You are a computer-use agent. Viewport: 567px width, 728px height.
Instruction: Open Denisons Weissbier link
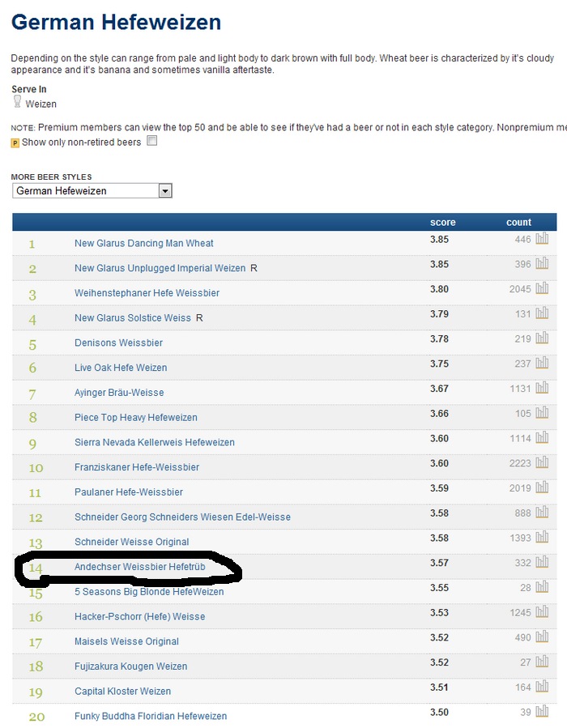118,343
